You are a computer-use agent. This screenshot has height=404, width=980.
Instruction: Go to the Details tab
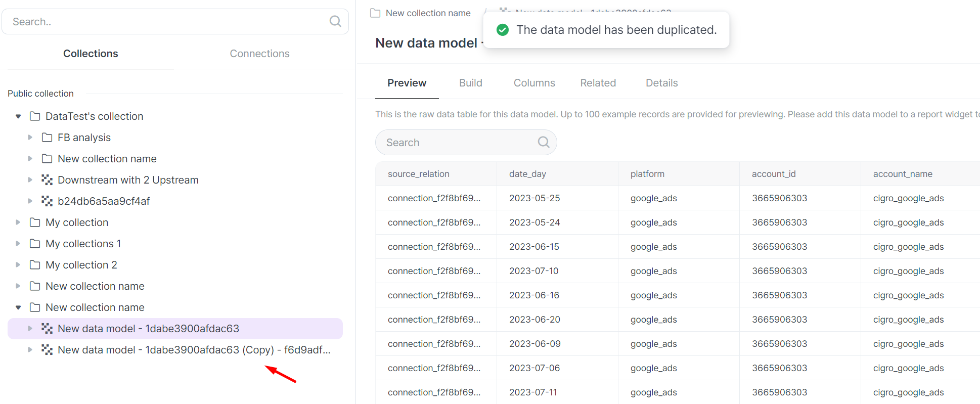pyautogui.click(x=661, y=83)
